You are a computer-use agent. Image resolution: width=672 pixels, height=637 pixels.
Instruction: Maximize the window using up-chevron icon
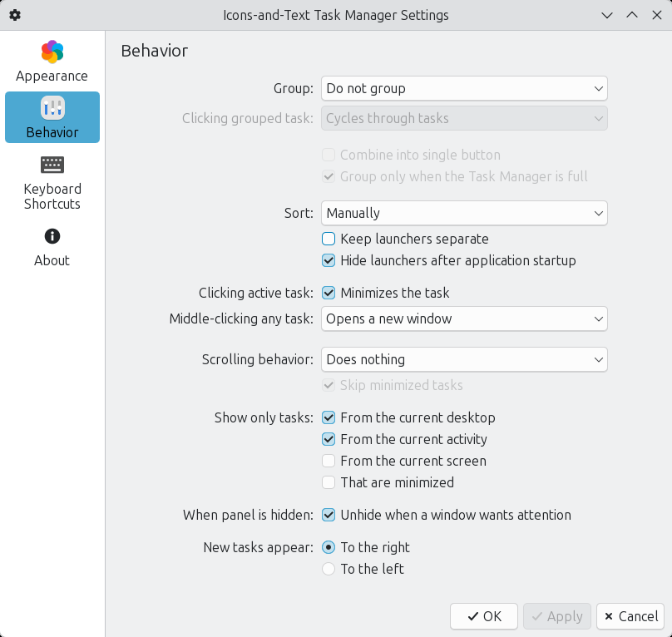point(632,15)
